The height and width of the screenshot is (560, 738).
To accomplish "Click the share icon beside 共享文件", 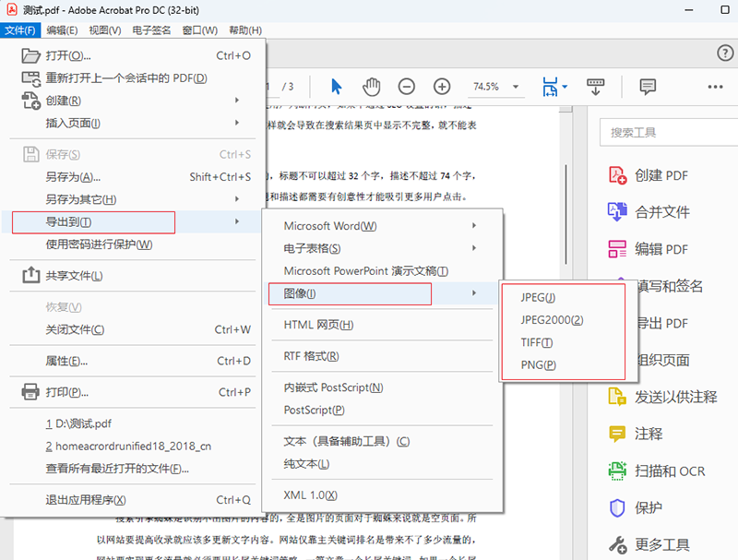I will point(31,275).
